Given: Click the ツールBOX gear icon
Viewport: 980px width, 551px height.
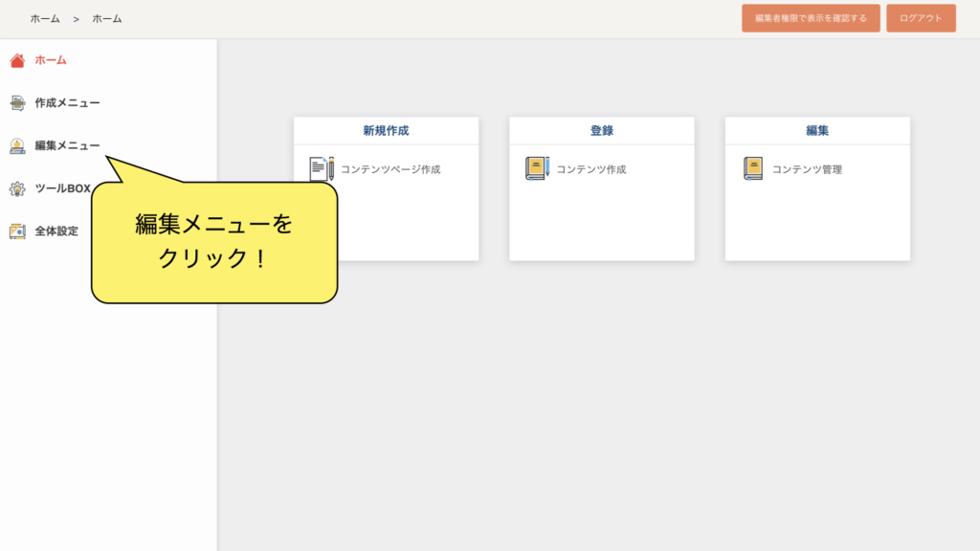Looking at the screenshot, I should click(x=17, y=188).
